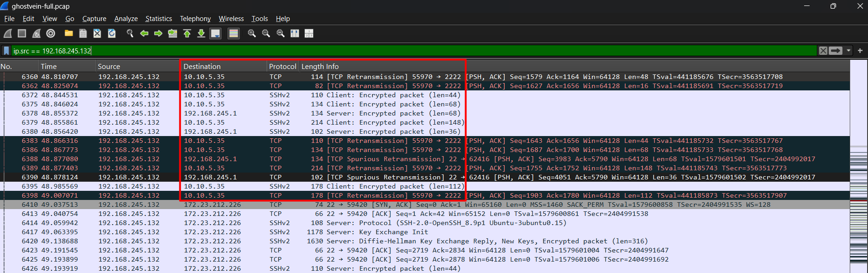Open the display filter bookmarks
The height and width of the screenshot is (273, 868).
click(6, 51)
